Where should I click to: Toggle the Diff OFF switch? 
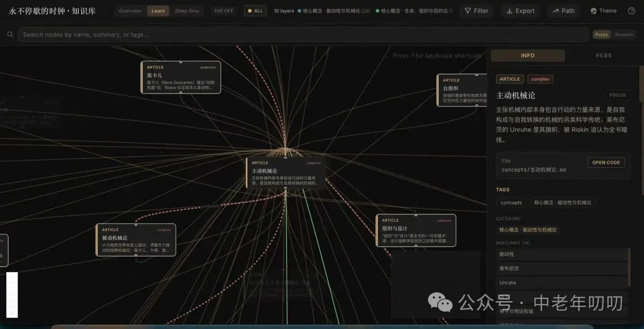224,11
